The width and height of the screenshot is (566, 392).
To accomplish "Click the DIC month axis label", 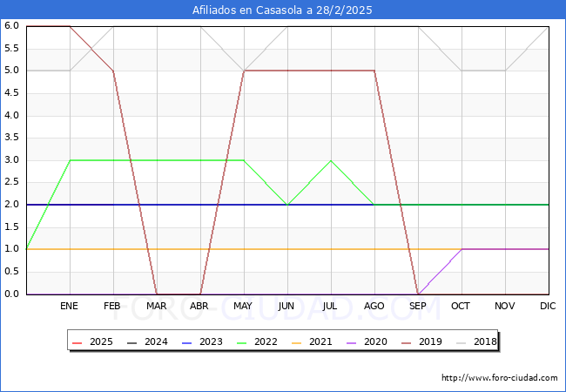I will [x=548, y=306].
